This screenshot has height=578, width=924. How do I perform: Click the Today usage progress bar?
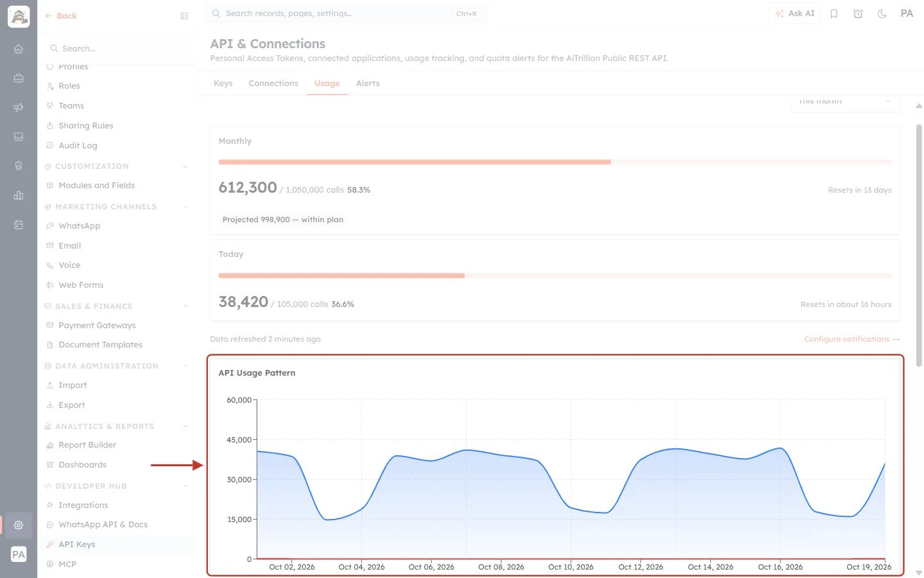555,276
